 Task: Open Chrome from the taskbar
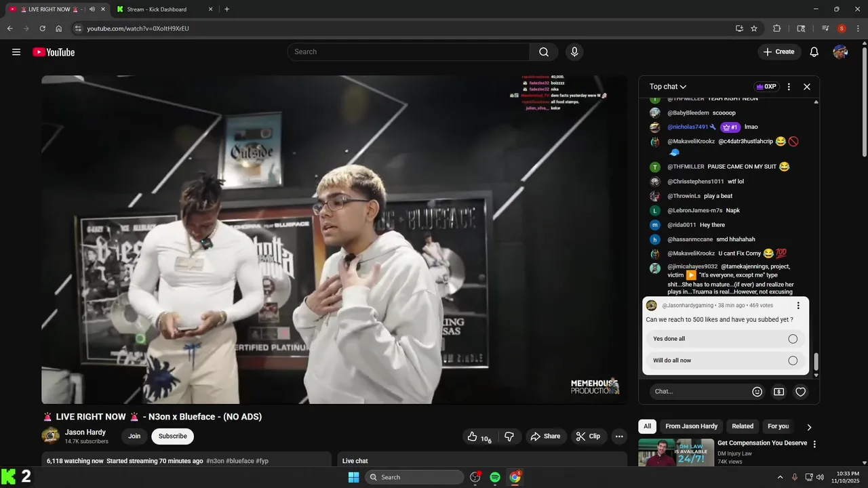515,477
